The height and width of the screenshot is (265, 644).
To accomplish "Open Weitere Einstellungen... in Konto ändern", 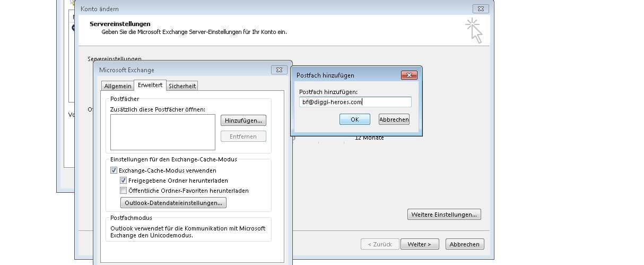I will tap(445, 215).
